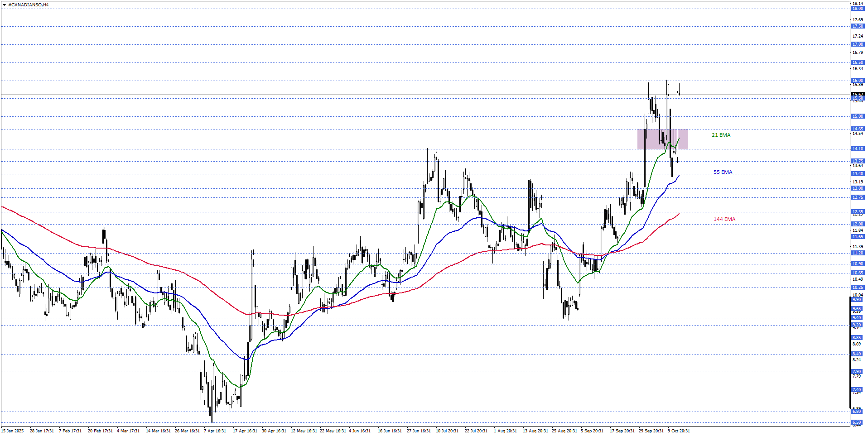Select the 14.10 price level tag
The height and width of the screenshot is (436, 868).
[x=857, y=149]
